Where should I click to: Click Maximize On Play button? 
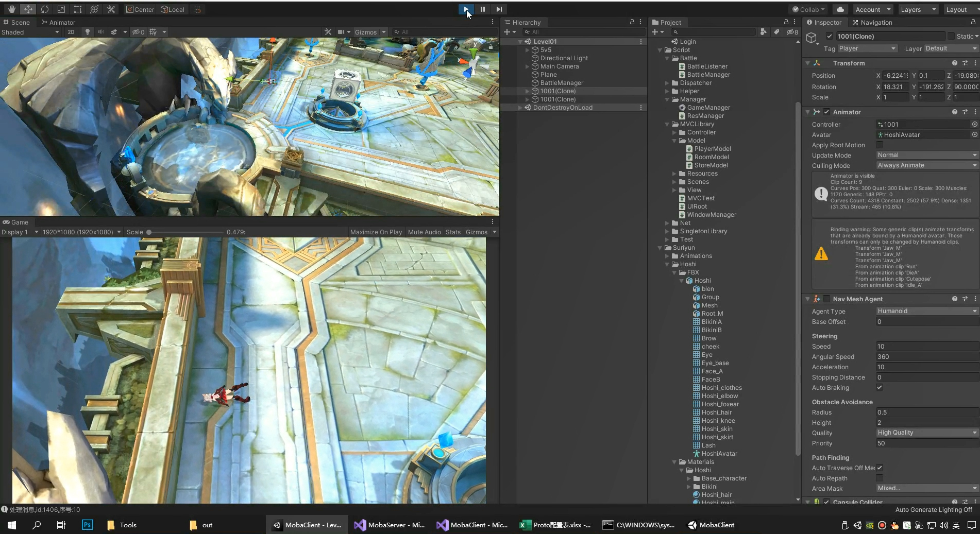[376, 232]
